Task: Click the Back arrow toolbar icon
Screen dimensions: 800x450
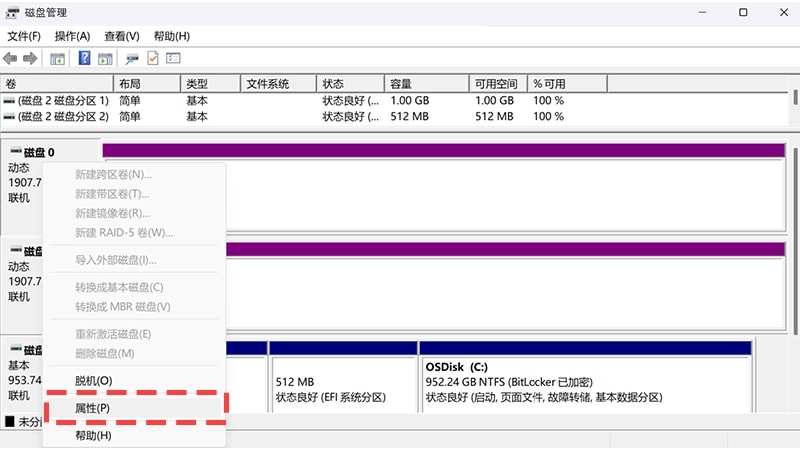Action: coord(10,59)
